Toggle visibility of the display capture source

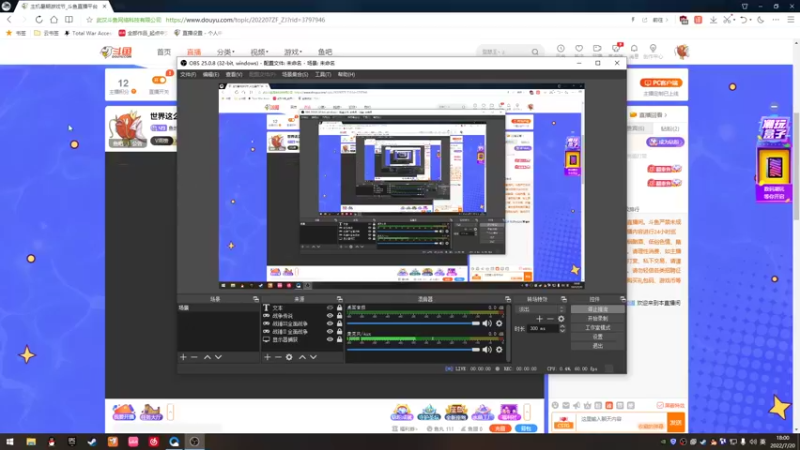[x=330, y=339]
